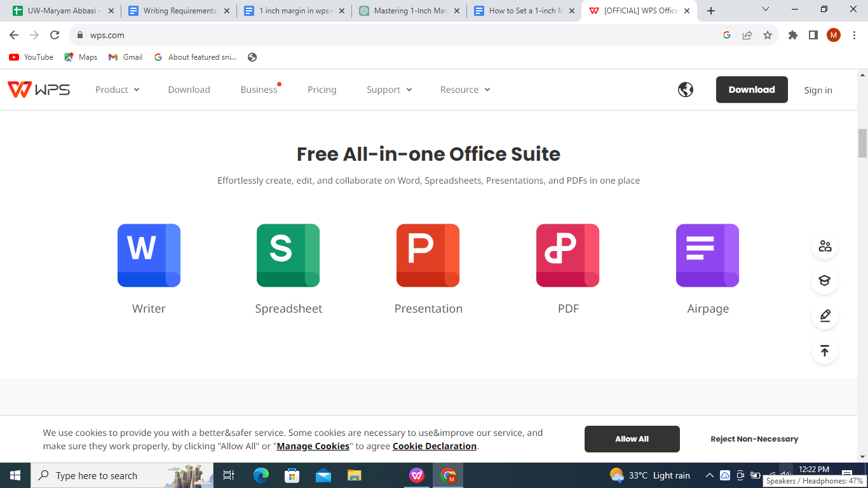
Task: Click the Allow All cookies button
Action: click(632, 438)
